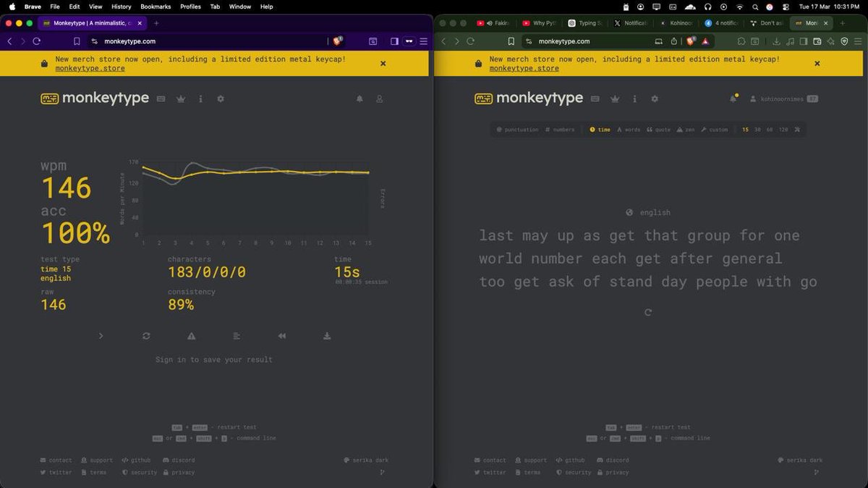The image size is (868, 488).
Task: Open Brave Rewards triangle icon in right window
Action: (705, 41)
